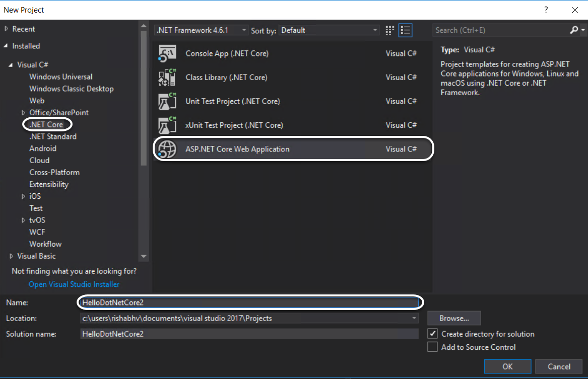
Task: Select the ASP.NET Core Web Application globe icon
Action: [167, 149]
